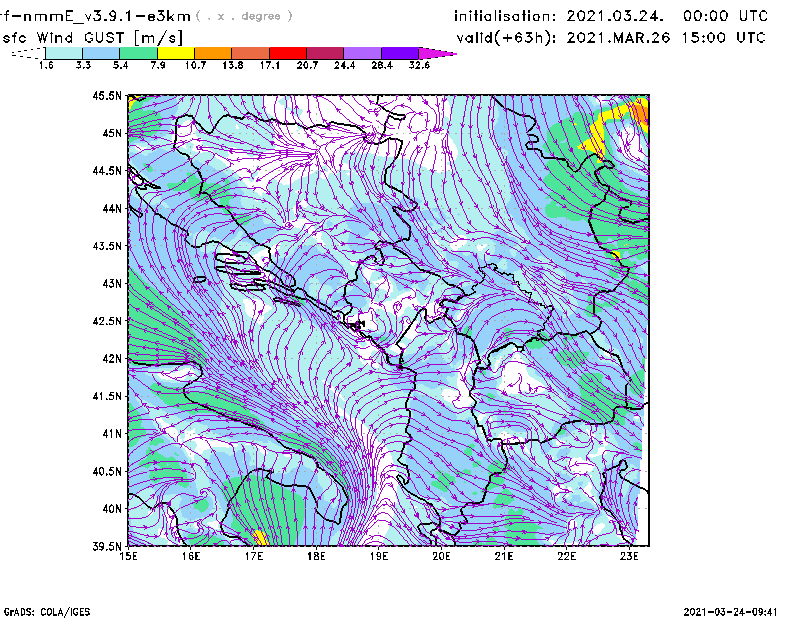Click the legend value 20.7

[x=307, y=65]
